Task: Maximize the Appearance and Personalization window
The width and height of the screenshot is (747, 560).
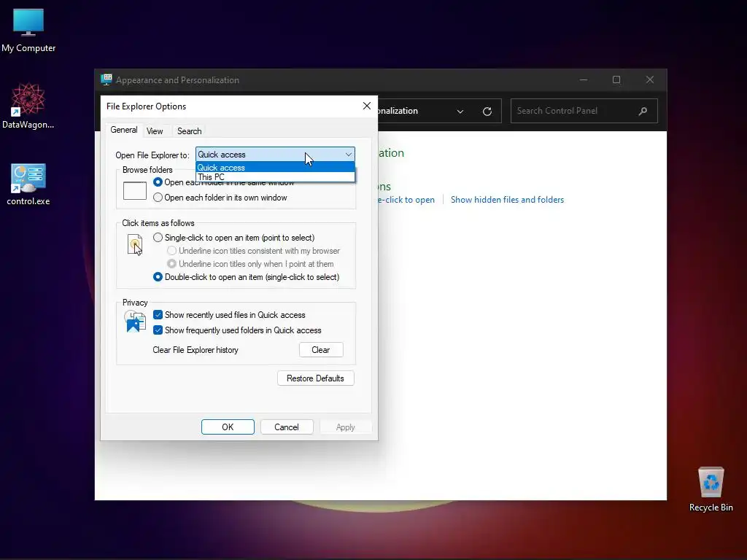Action: 616,79
